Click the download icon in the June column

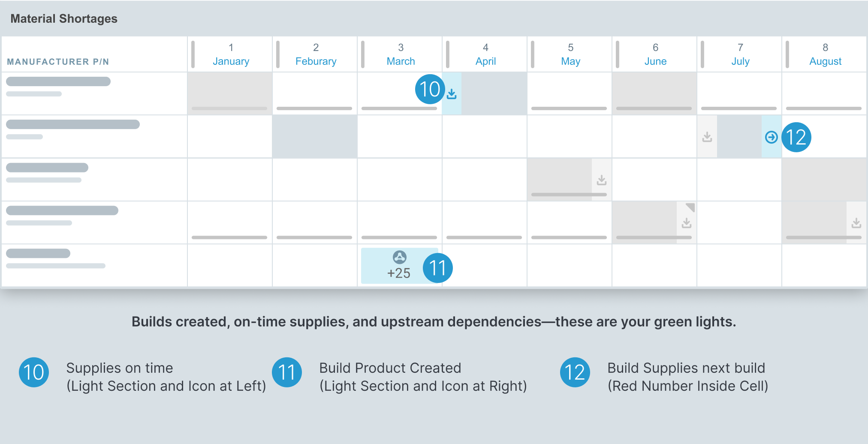click(x=687, y=223)
